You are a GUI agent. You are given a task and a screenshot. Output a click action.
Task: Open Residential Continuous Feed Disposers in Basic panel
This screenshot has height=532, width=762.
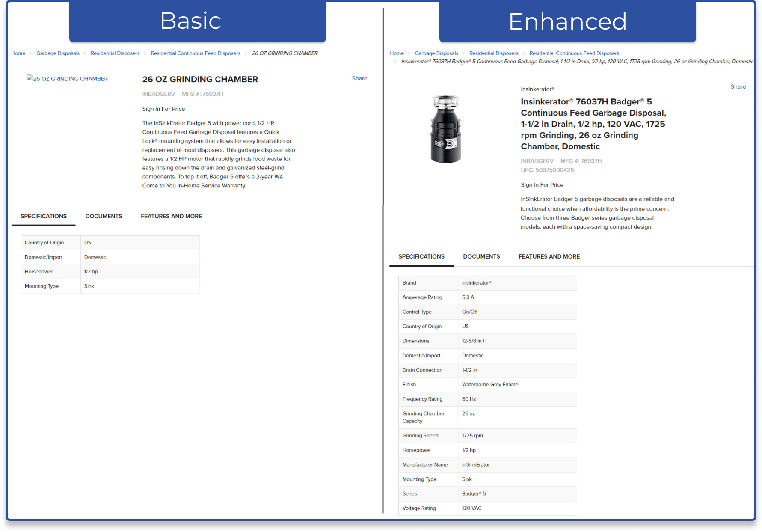(196, 53)
